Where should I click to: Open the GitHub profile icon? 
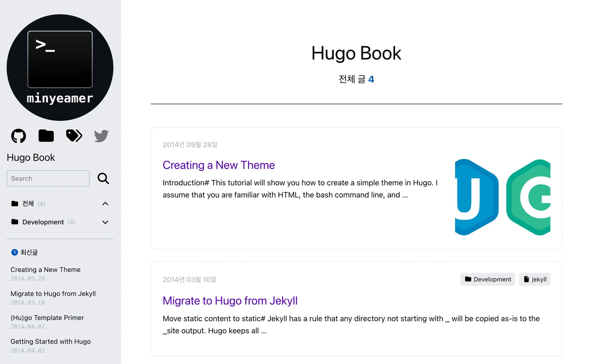19,136
